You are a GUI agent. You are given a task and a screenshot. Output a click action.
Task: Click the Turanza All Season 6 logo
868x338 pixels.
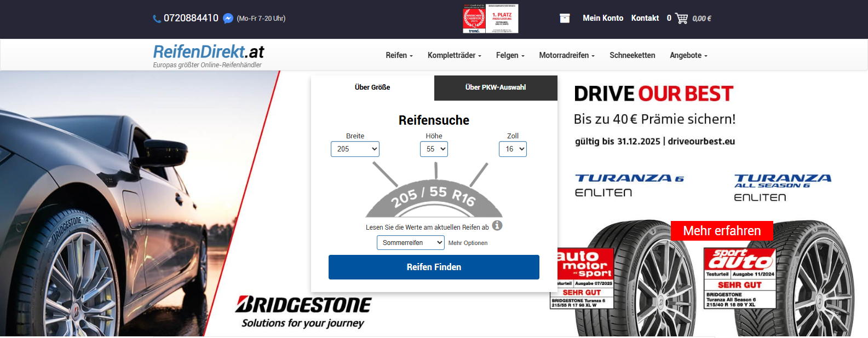[x=783, y=188]
